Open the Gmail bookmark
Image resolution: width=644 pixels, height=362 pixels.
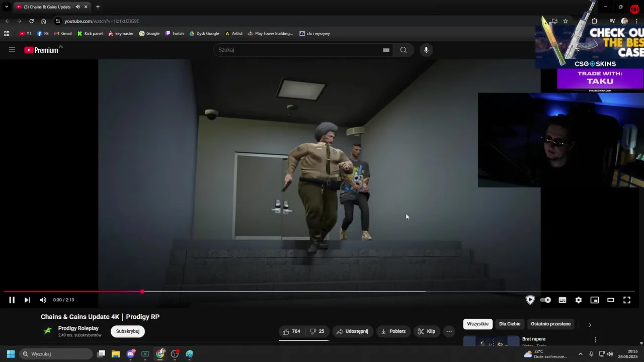click(x=63, y=34)
